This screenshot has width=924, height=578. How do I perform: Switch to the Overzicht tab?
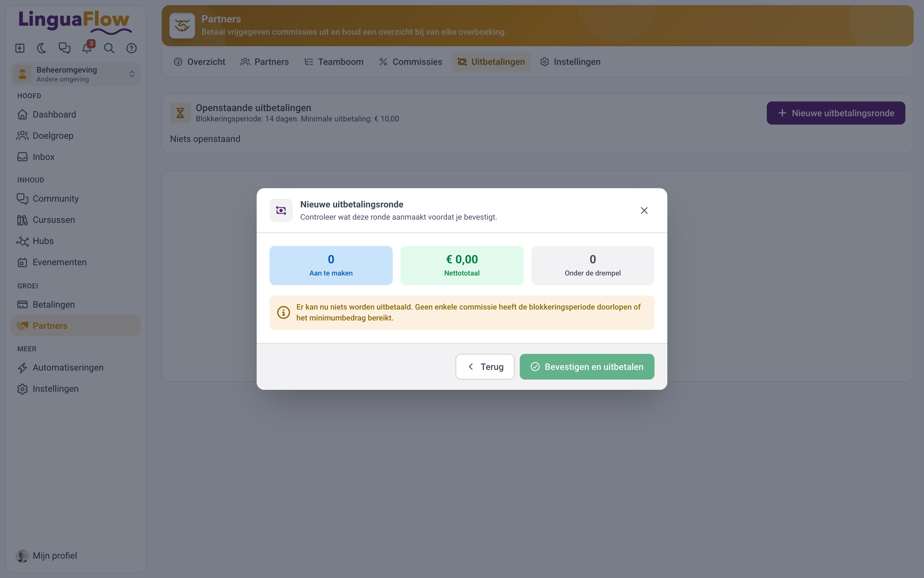(x=199, y=62)
